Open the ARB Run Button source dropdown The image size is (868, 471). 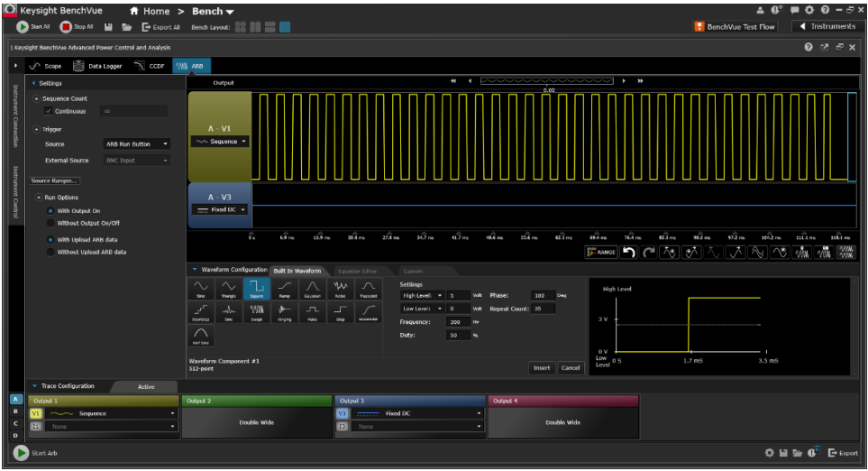[x=137, y=144]
